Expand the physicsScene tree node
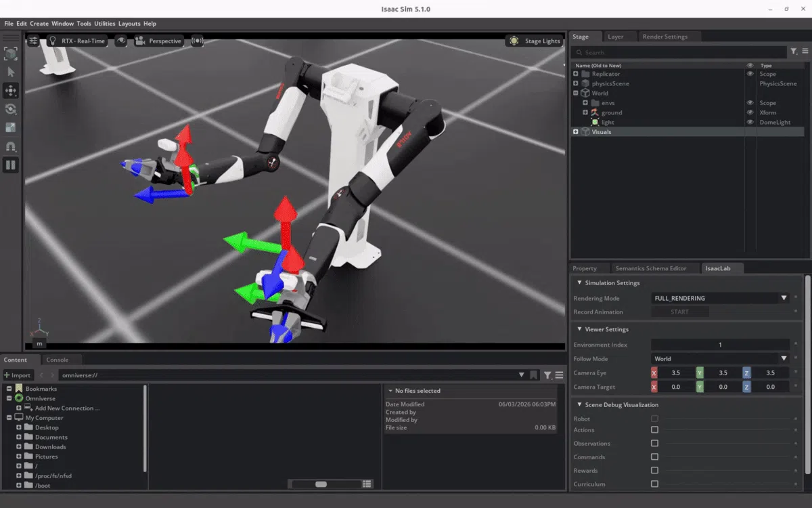The height and width of the screenshot is (508, 812). tap(576, 83)
